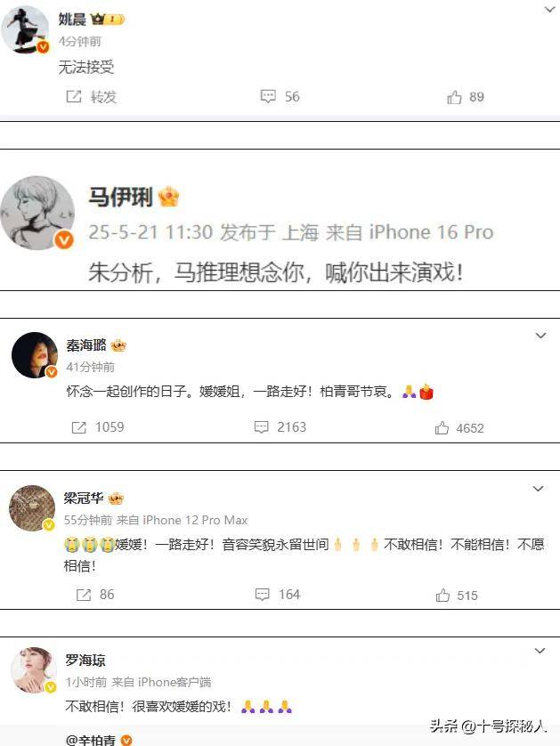Expand the options chevron on 姚晨's post

(x=549, y=10)
